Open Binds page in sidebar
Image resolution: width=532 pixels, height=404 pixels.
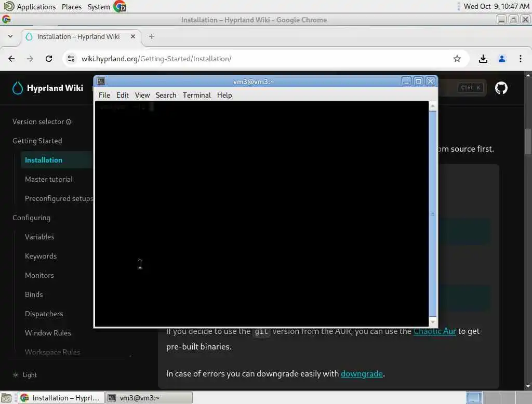tap(34, 294)
